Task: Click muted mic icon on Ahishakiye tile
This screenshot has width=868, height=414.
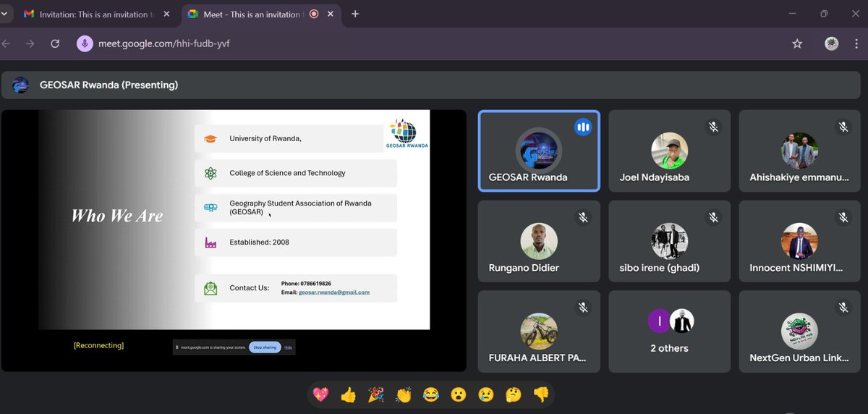Action: (x=843, y=127)
